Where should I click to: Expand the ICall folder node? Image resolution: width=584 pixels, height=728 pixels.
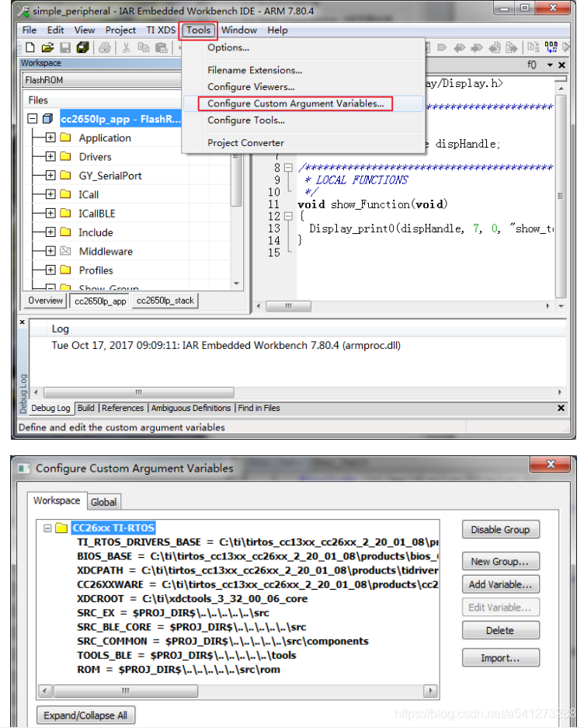pyautogui.click(x=50, y=194)
